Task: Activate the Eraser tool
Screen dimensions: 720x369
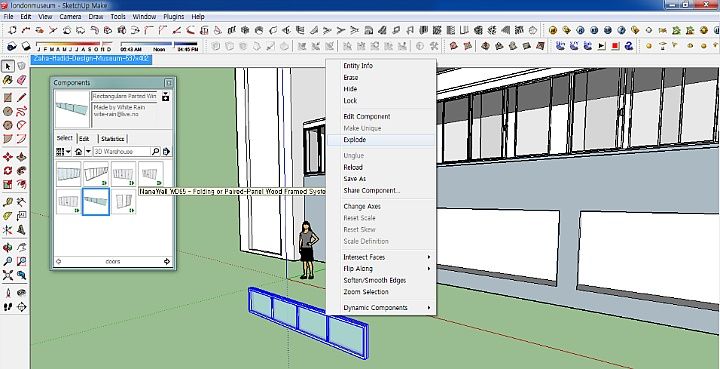Action: coord(22,80)
